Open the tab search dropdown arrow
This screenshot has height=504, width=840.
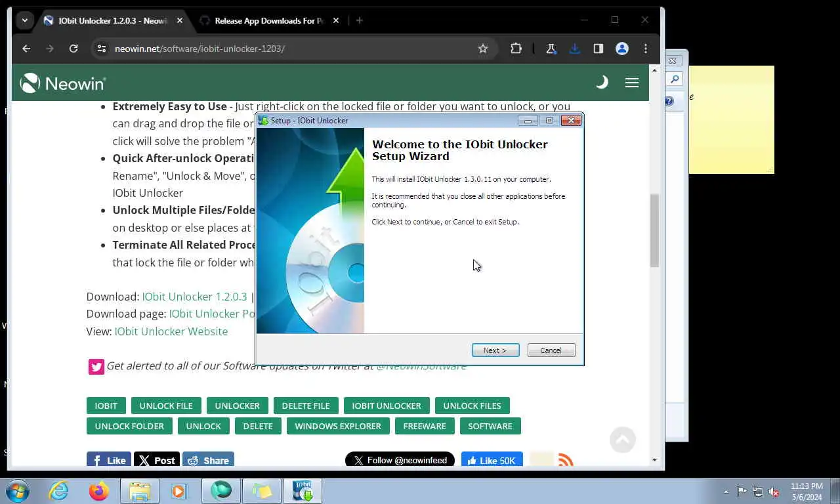24,20
